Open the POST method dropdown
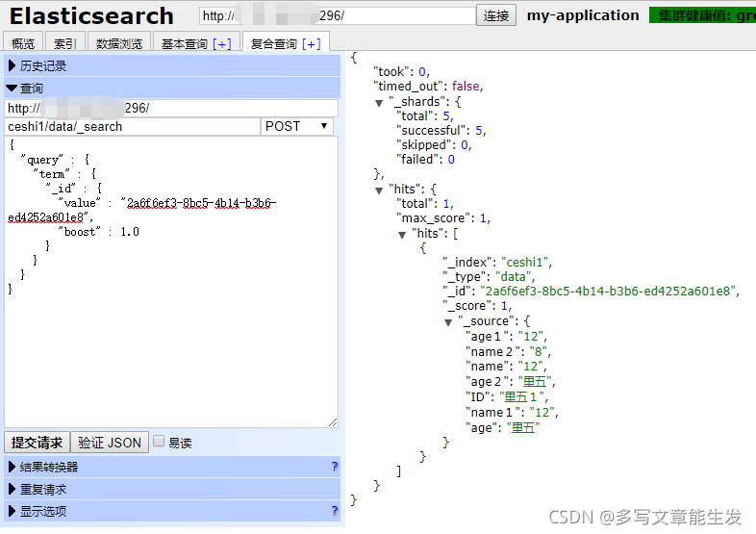The height and width of the screenshot is (534, 756). pos(296,126)
